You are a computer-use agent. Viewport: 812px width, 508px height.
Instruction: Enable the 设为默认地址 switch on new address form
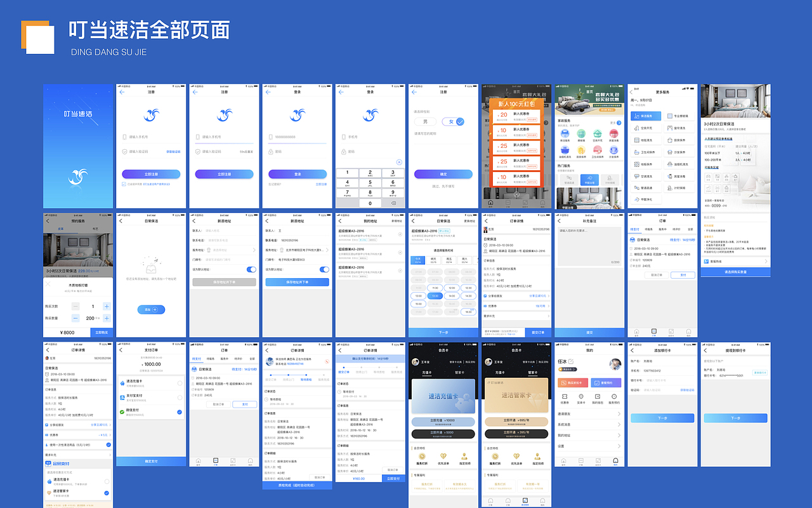tap(251, 269)
